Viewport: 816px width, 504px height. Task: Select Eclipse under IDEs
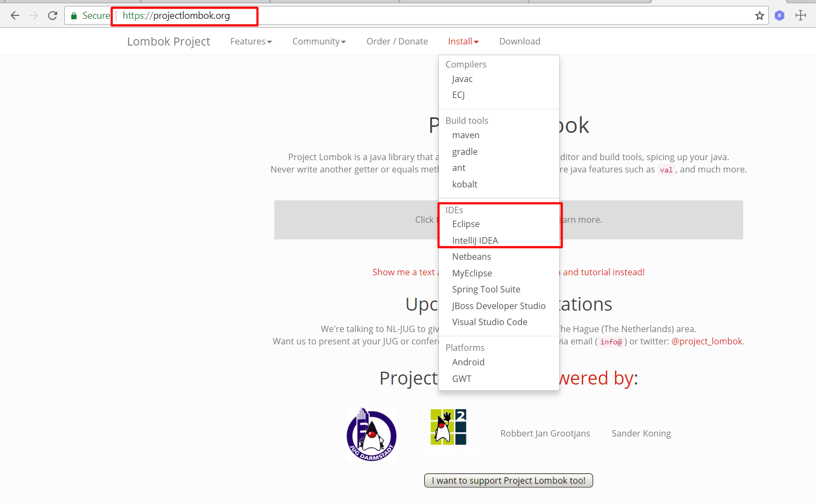coord(466,224)
